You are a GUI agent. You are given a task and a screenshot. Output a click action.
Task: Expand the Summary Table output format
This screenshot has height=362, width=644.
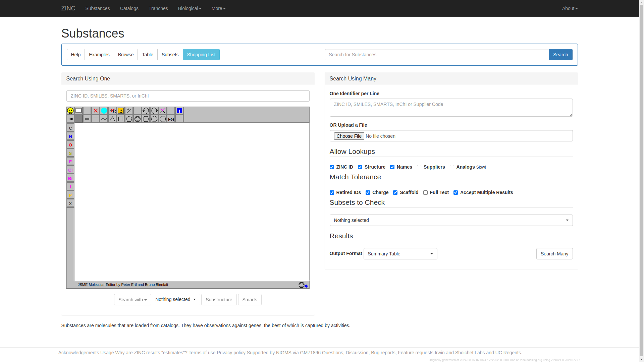tap(400, 254)
